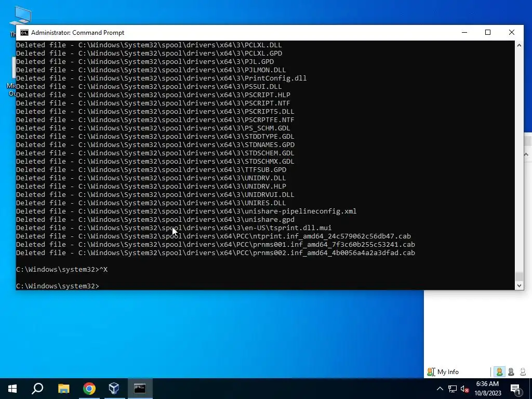The width and height of the screenshot is (532, 399).
Task: Select the highlighted green user icon
Action: pyautogui.click(x=499, y=372)
